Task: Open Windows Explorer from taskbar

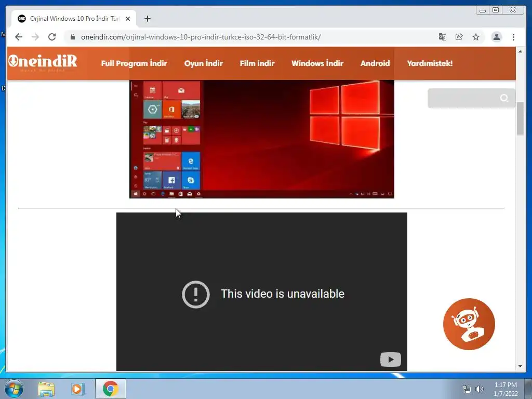Action: click(x=46, y=389)
